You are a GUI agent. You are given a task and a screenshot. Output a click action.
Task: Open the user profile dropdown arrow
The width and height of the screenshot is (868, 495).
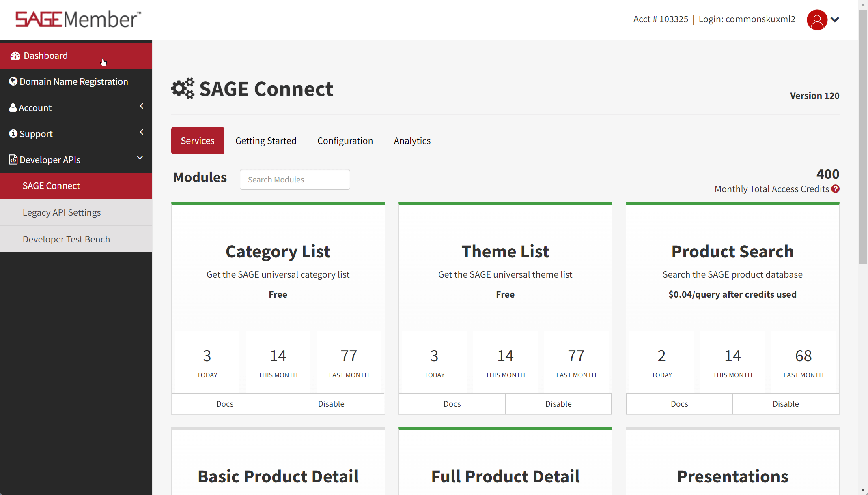click(835, 19)
